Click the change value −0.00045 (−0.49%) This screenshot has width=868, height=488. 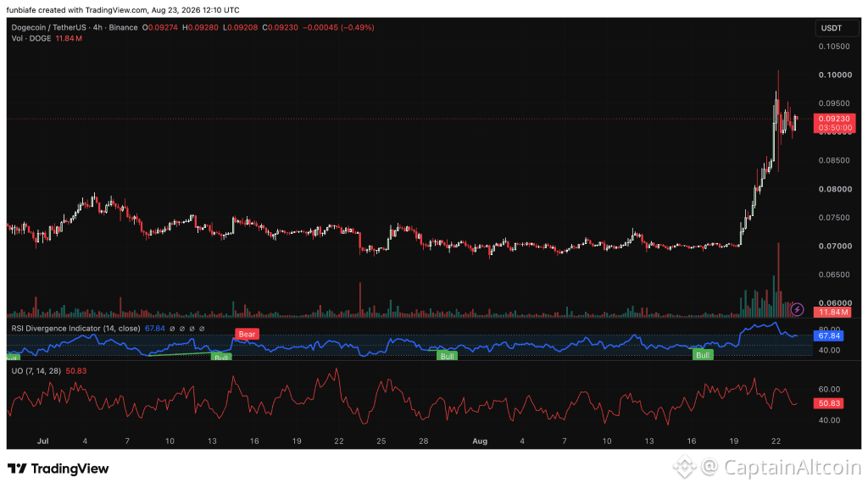[x=338, y=27]
